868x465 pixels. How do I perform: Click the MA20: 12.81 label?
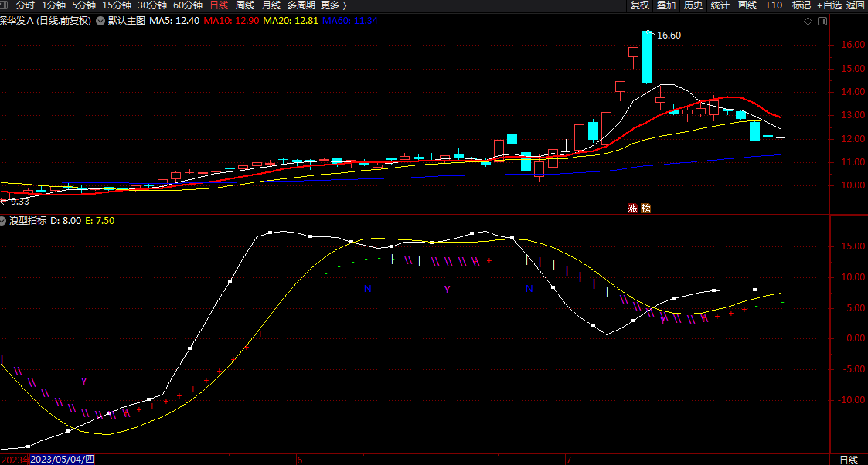(291, 21)
